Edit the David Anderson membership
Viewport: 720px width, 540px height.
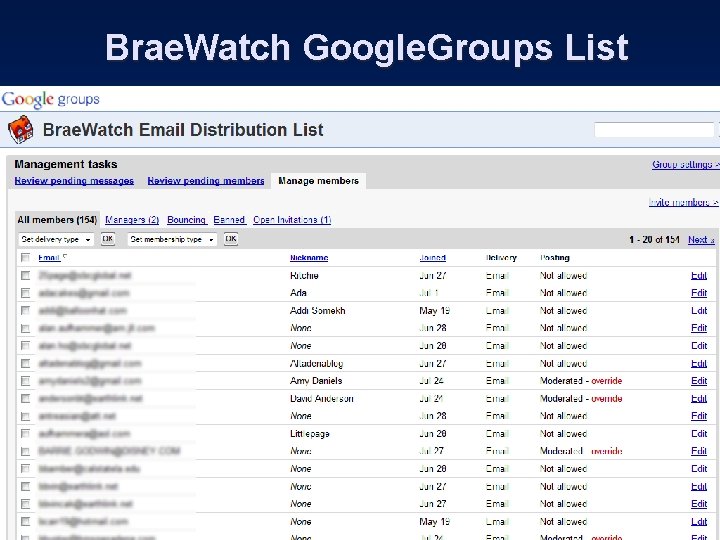pos(699,399)
